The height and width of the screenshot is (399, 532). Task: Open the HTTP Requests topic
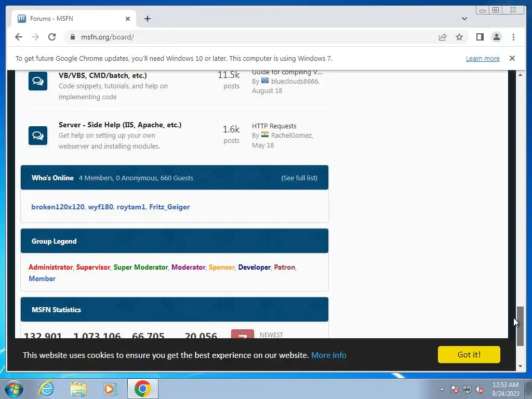tap(274, 126)
